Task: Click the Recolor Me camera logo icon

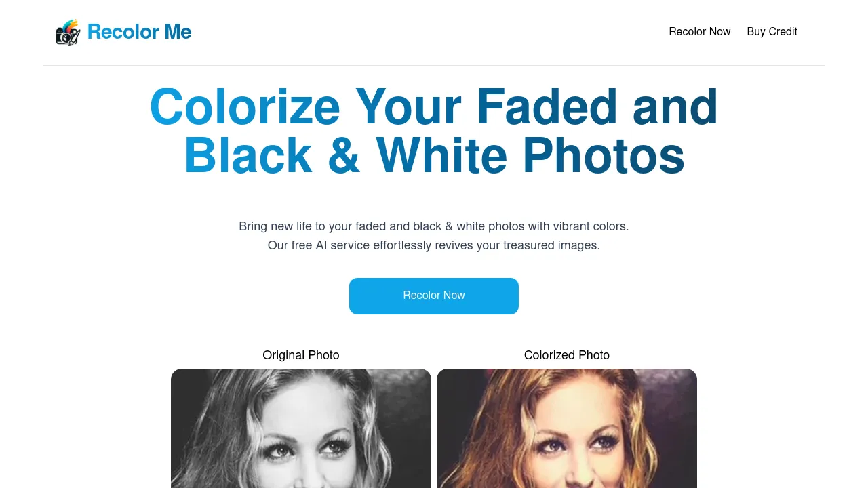Action: point(66,32)
